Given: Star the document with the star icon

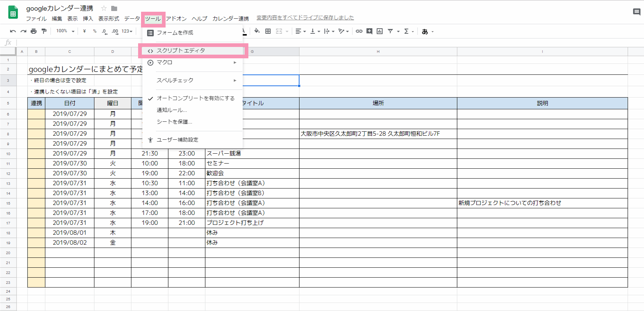Looking at the screenshot, I should point(104,8).
